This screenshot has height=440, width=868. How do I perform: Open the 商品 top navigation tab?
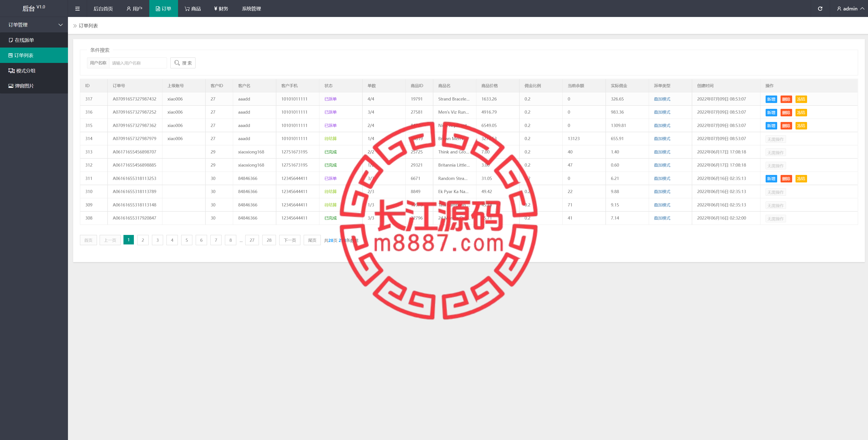click(x=193, y=9)
